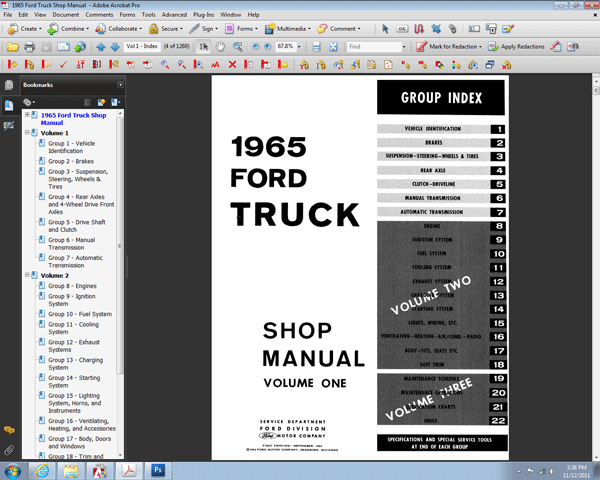The image size is (600, 480).
Task: Activate the Select tool cursor icon
Action: point(204,47)
